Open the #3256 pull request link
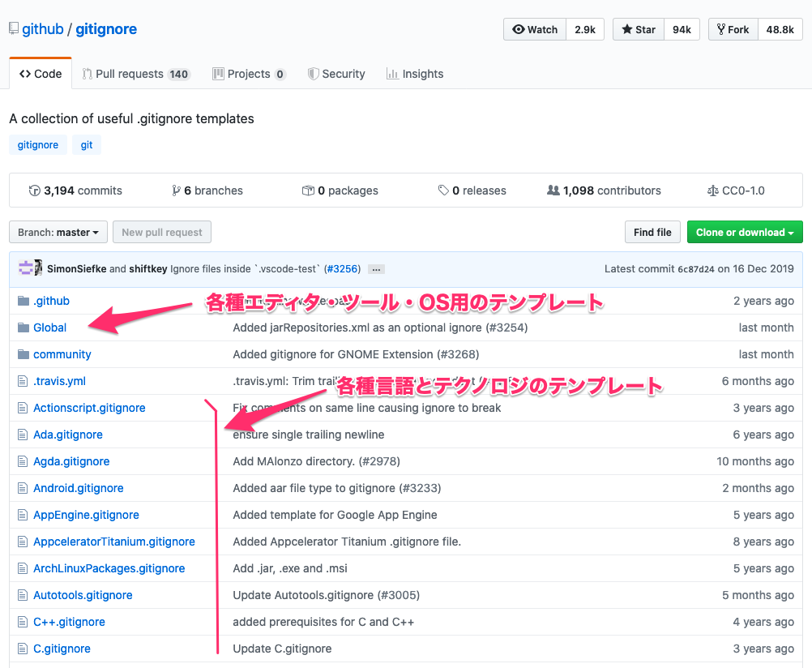Viewport: 812px width, 668px height. (x=342, y=269)
